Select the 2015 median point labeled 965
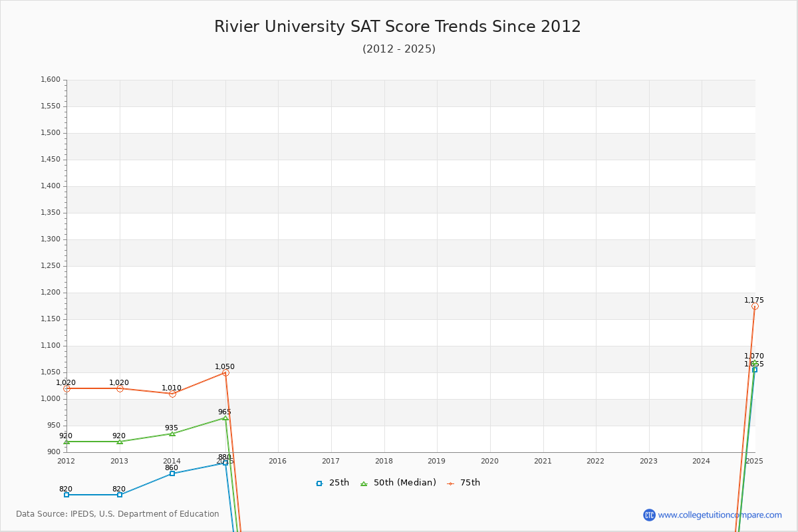The height and width of the screenshot is (532, 798). tap(225, 418)
